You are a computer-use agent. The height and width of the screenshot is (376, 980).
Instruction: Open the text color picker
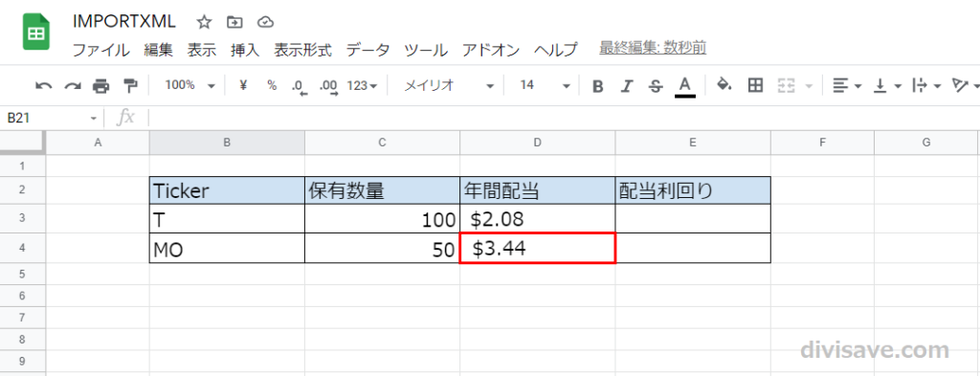[x=685, y=86]
